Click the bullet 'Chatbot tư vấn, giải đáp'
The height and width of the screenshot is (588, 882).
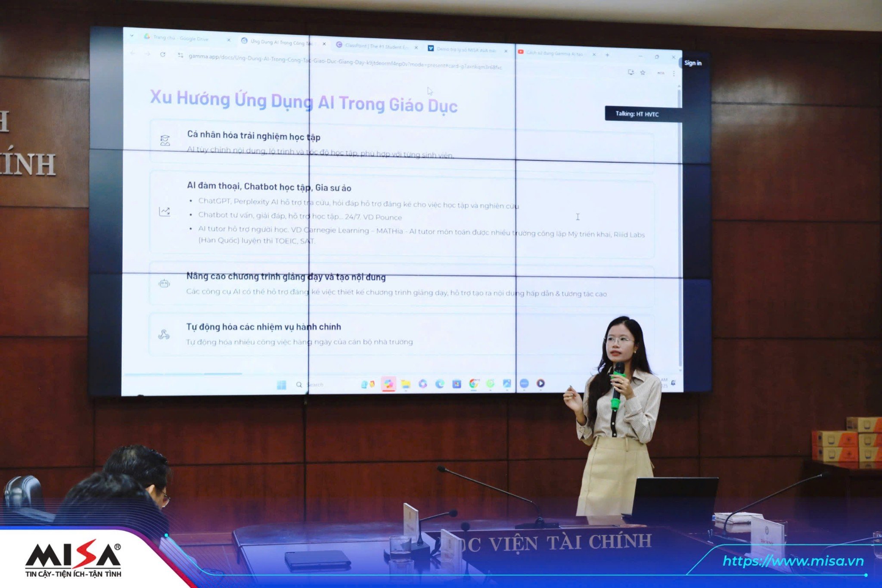[300, 215]
